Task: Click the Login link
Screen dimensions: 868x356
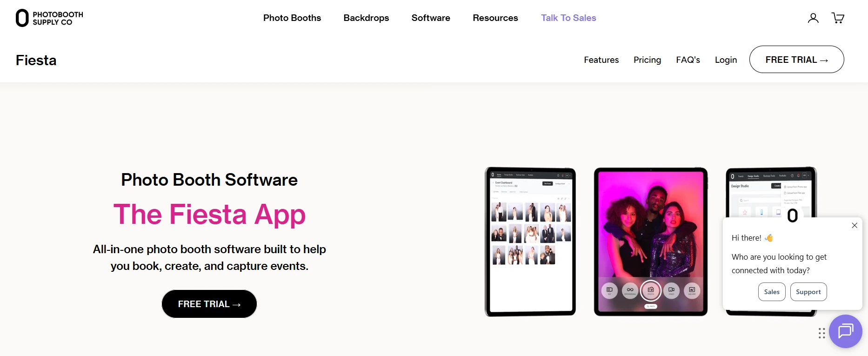Action: (726, 60)
